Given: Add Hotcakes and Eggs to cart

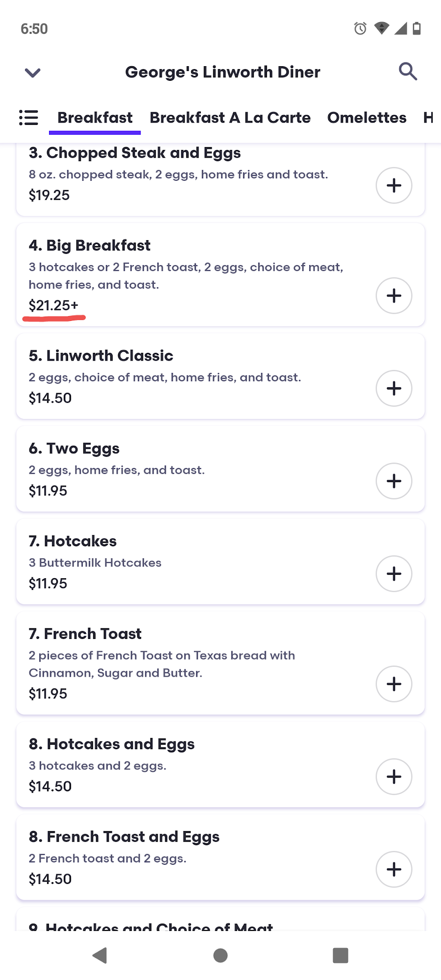Looking at the screenshot, I should (x=393, y=776).
